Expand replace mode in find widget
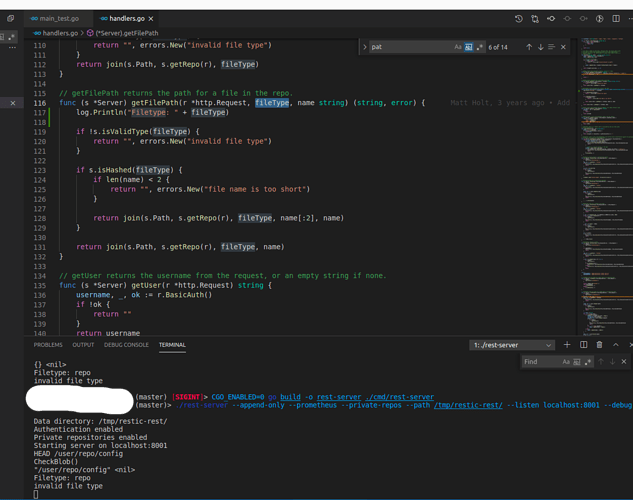The image size is (633, 500). coord(365,47)
